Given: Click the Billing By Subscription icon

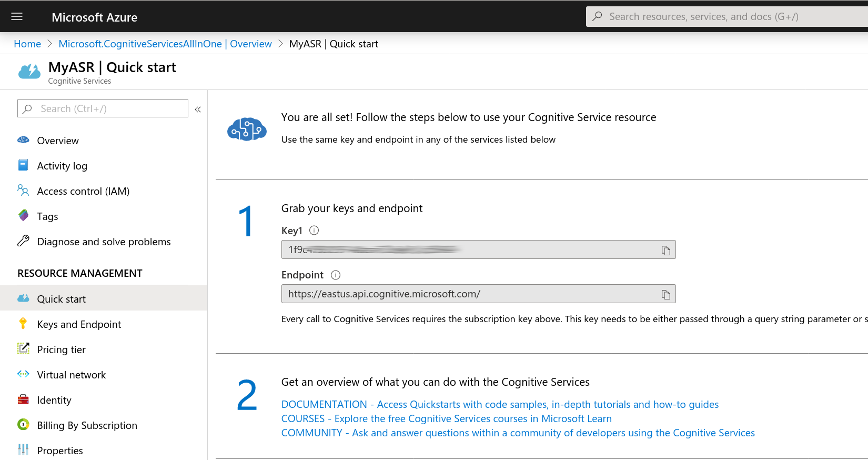Looking at the screenshot, I should [23, 424].
